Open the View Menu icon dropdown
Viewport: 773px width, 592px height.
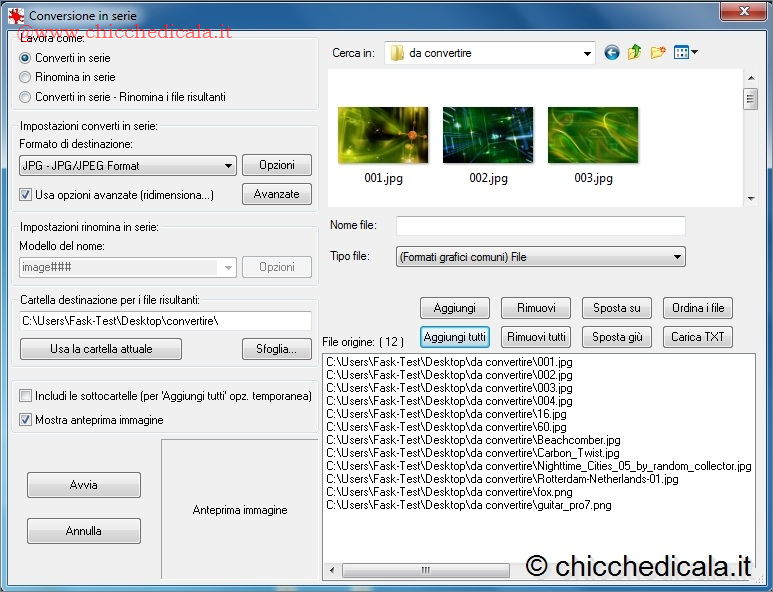[686, 53]
